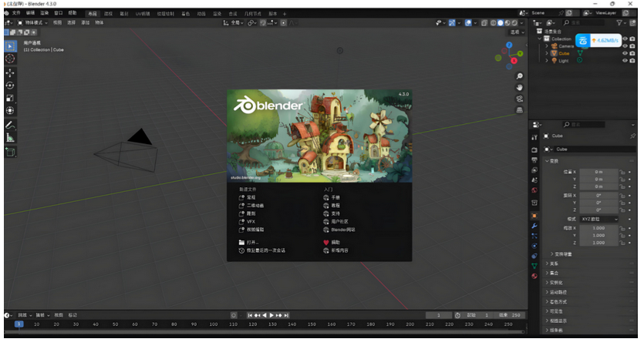
Task: Open the Particles properties tab
Action: click(x=534, y=236)
